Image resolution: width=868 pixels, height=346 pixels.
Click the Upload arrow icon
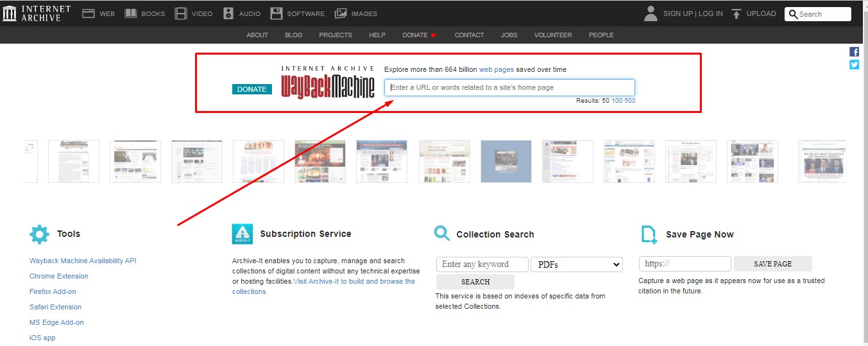pos(736,13)
